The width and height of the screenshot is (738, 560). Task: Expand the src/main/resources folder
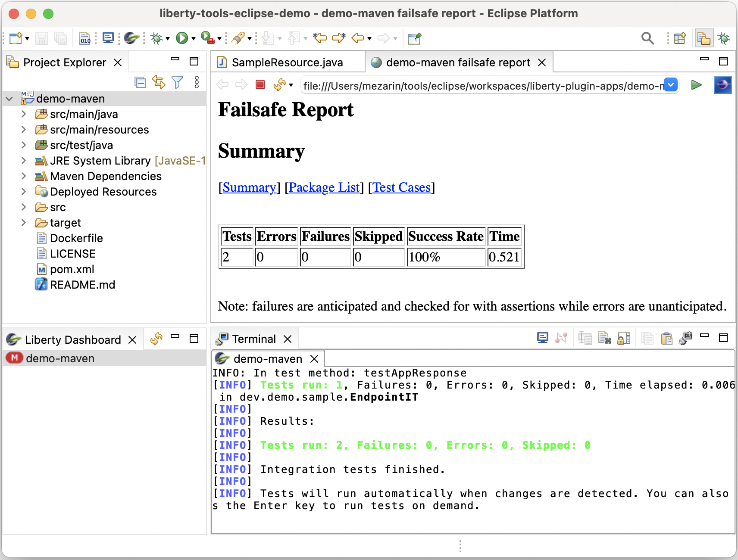tap(24, 130)
